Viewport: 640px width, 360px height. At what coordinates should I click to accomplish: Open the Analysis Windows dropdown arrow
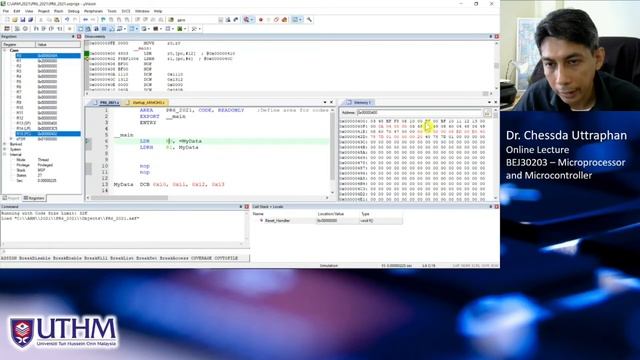click(160, 29)
